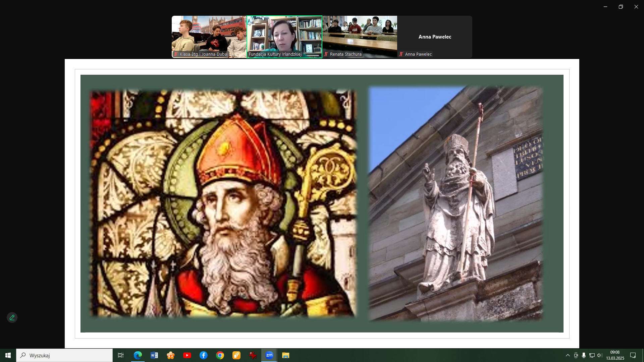The width and height of the screenshot is (644, 362).
Task: Open File Explorer from the taskbar
Action: [285, 355]
